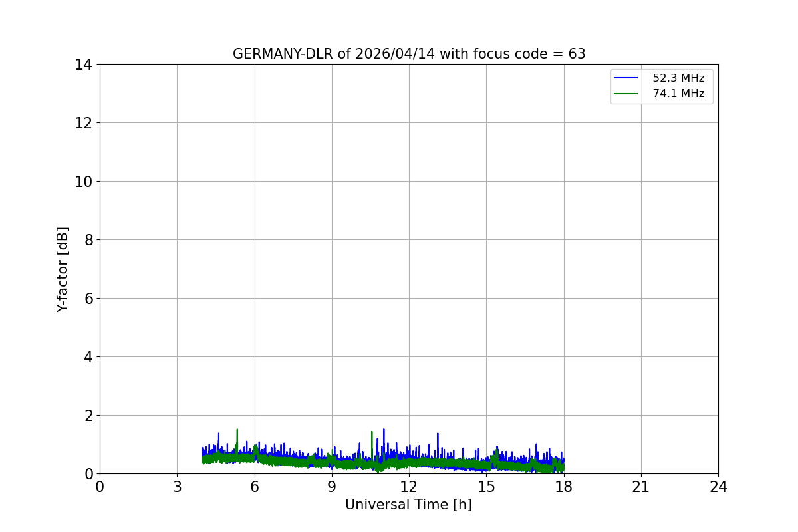The width and height of the screenshot is (798, 532).
Task: Click x-axis tick label 3
Action: pyautogui.click(x=177, y=487)
